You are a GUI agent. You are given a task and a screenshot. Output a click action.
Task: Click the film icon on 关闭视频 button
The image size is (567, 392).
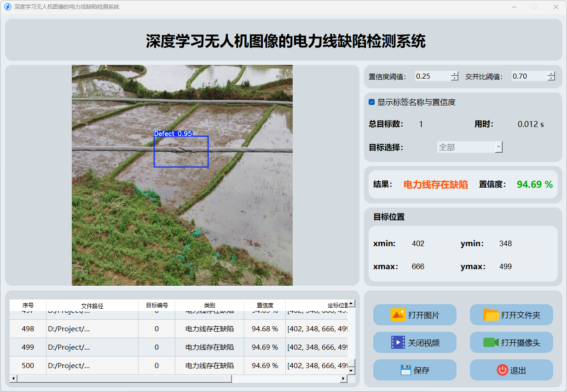(x=398, y=342)
